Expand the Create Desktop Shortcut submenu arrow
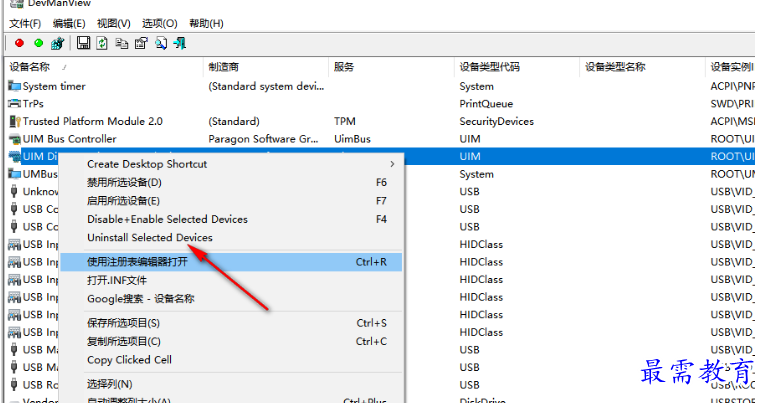Image resolution: width=762 pixels, height=403 pixels. click(x=391, y=164)
